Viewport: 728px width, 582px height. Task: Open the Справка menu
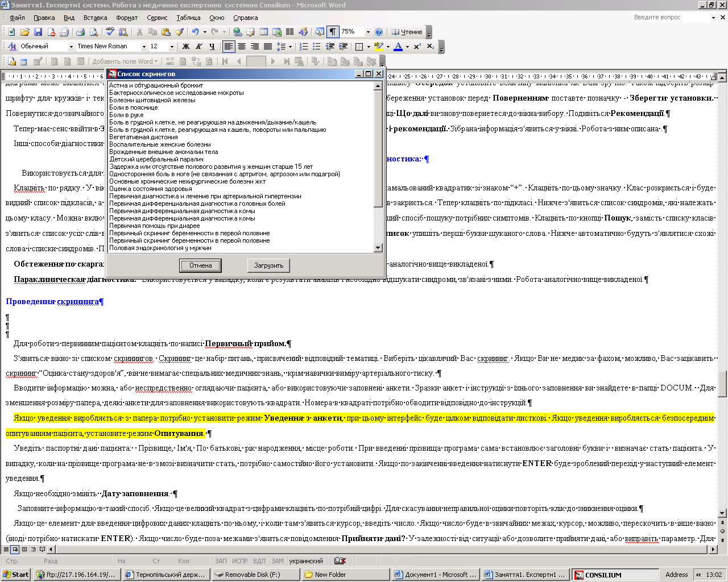[246, 18]
